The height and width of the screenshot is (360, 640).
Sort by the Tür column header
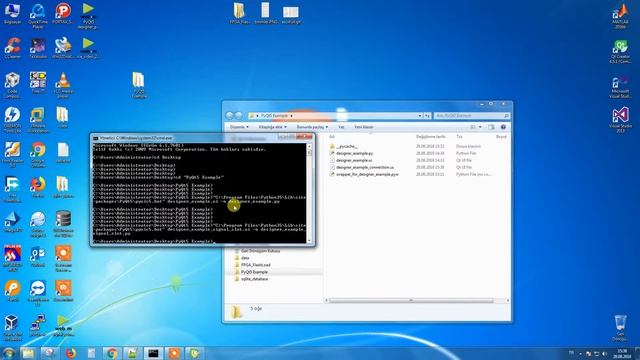459,137
